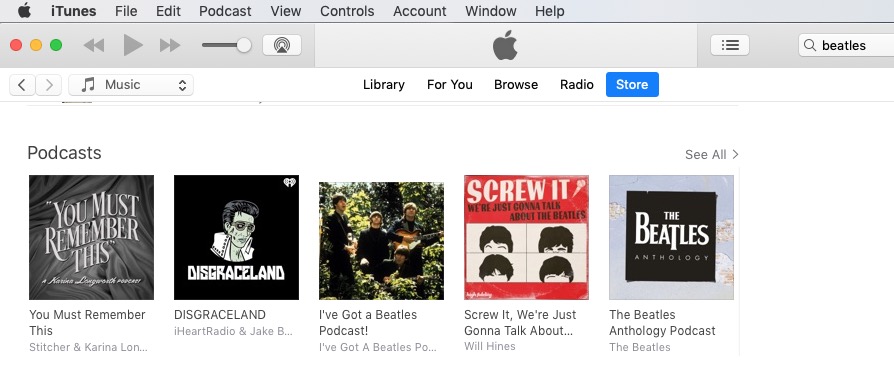
Task: Open the Music media type dropdown
Action: pos(131,85)
